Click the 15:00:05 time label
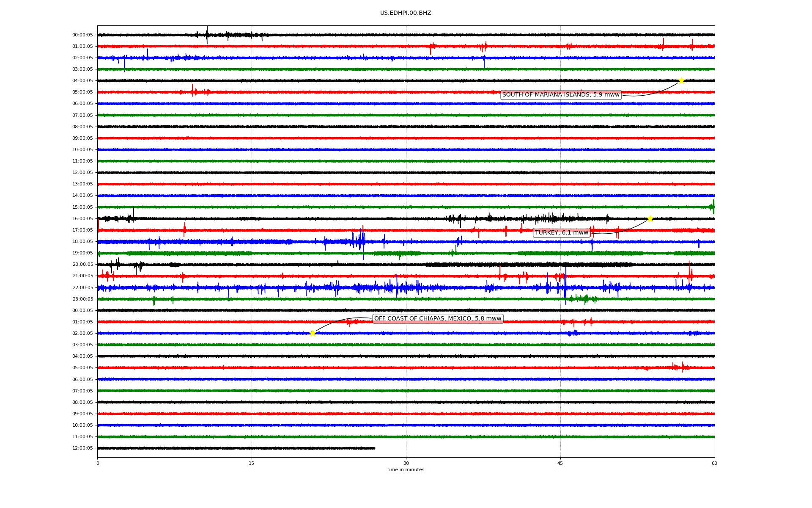The width and height of the screenshot is (812, 508). [82, 207]
